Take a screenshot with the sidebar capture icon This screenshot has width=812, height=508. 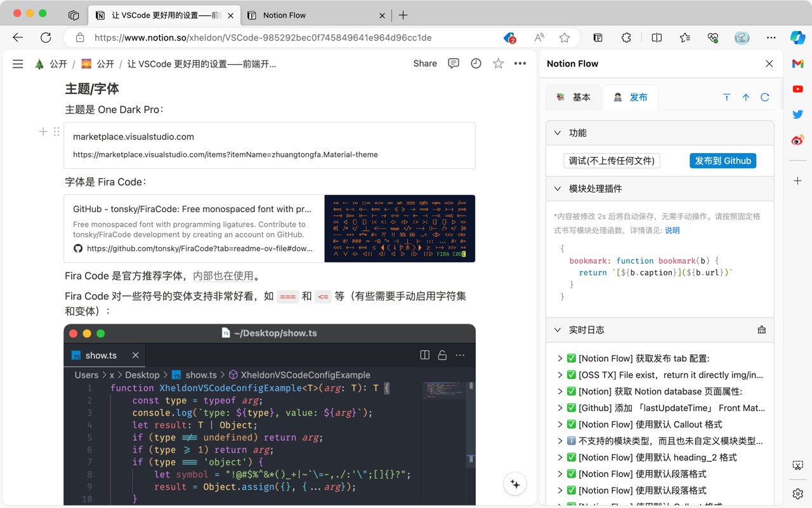(x=798, y=465)
